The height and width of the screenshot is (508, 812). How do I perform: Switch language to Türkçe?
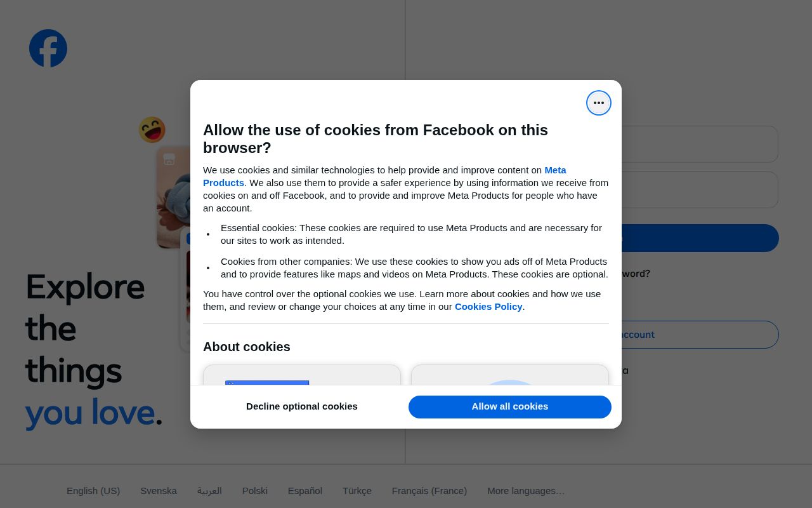coord(357,491)
